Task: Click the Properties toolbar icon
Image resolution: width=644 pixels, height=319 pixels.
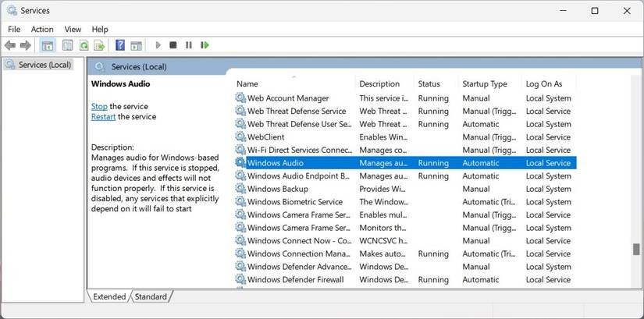Action: click(x=68, y=45)
